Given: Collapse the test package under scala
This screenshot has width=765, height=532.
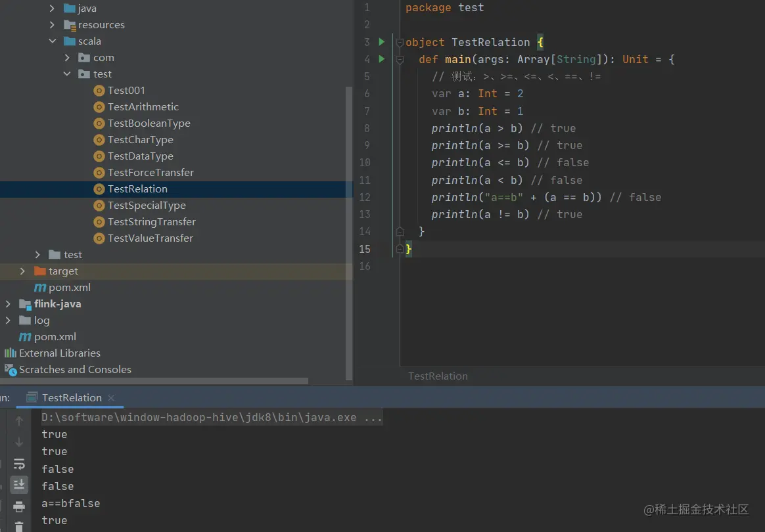Looking at the screenshot, I should click(67, 74).
